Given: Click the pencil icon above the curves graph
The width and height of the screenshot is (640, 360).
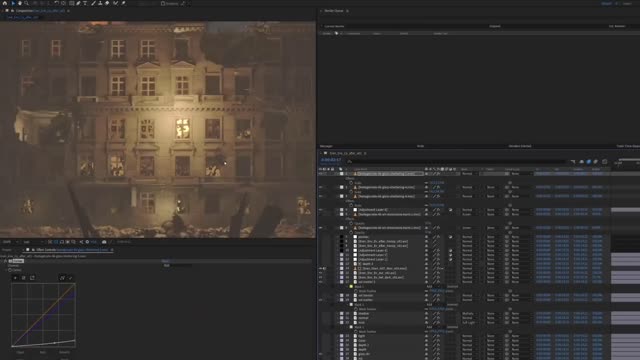Looking at the screenshot, I should [x=70, y=278].
